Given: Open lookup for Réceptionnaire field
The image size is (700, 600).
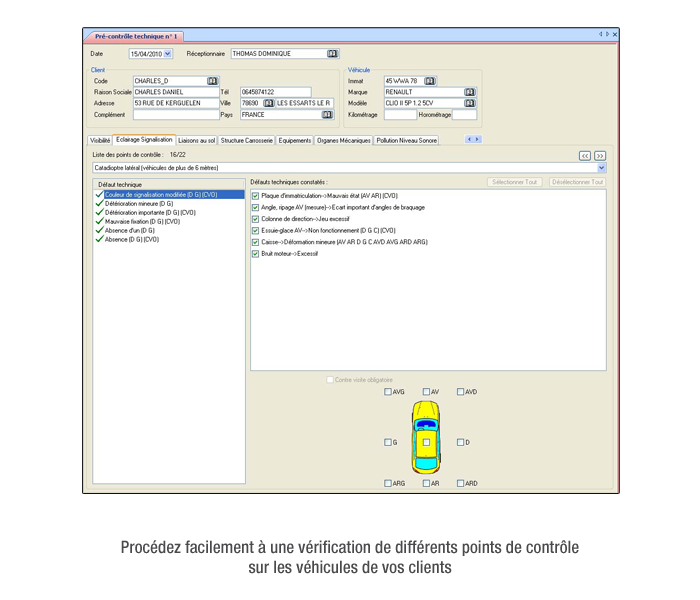Looking at the screenshot, I should tap(332, 54).
